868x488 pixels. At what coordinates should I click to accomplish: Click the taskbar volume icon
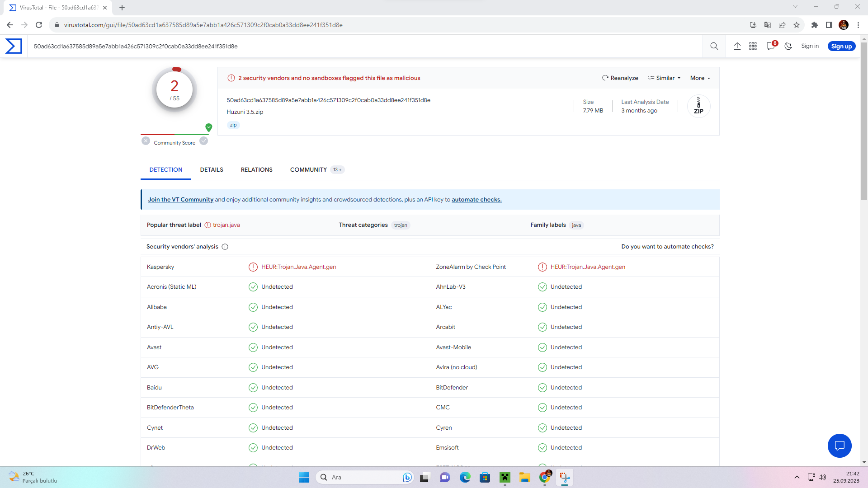pyautogui.click(x=822, y=477)
